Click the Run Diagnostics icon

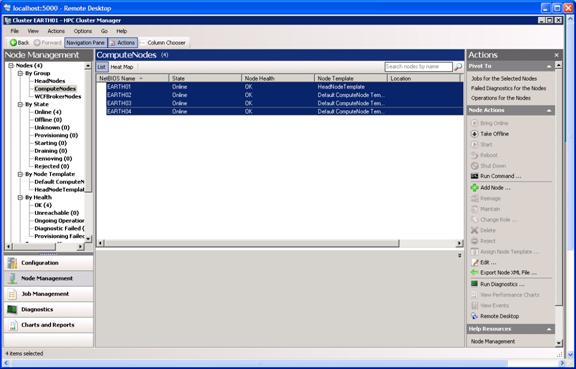[x=474, y=284]
